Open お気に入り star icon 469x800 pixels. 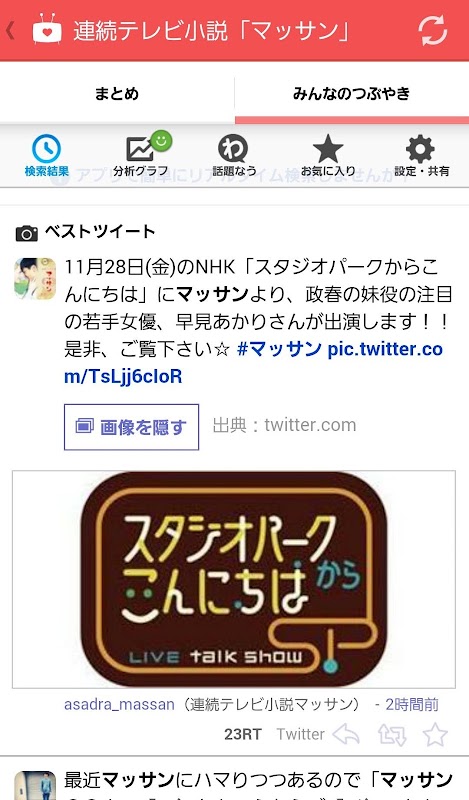pos(328,148)
